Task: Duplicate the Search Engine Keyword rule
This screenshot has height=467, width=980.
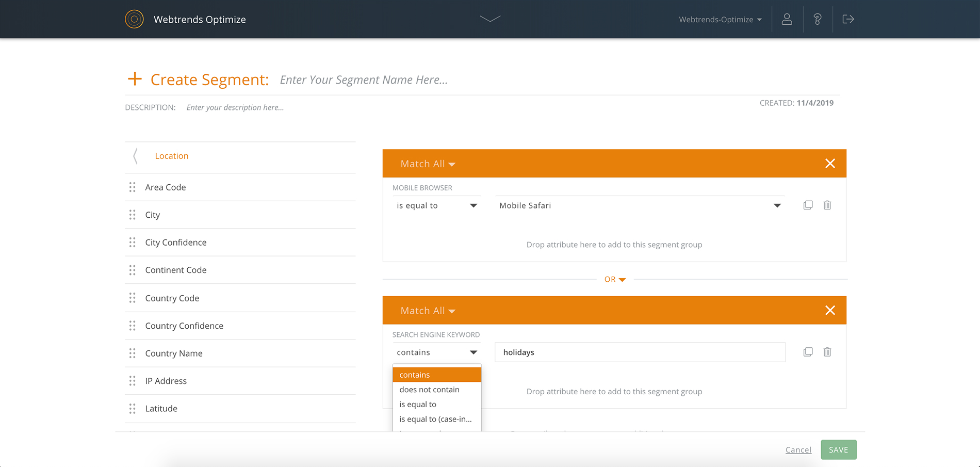Action: click(x=808, y=352)
